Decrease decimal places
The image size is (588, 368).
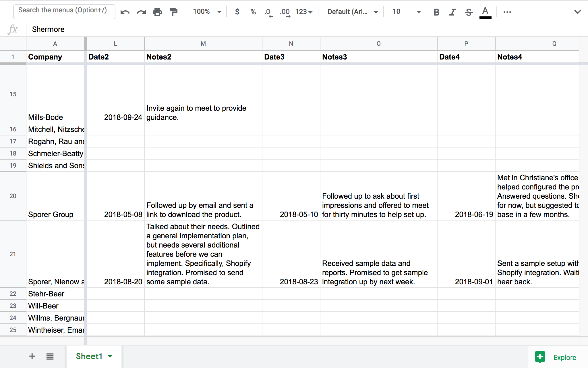pyautogui.click(x=268, y=11)
